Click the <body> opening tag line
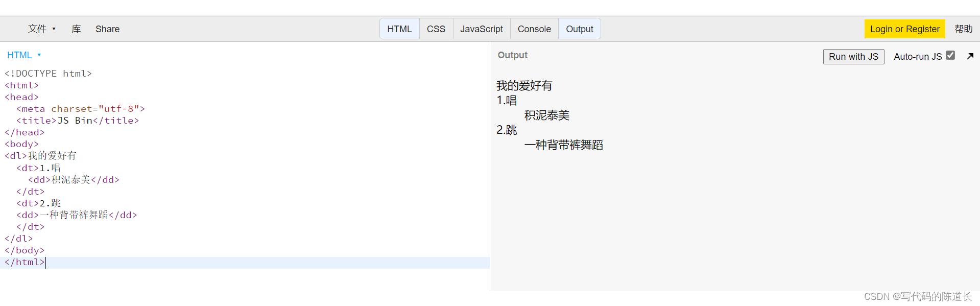 pyautogui.click(x=21, y=144)
